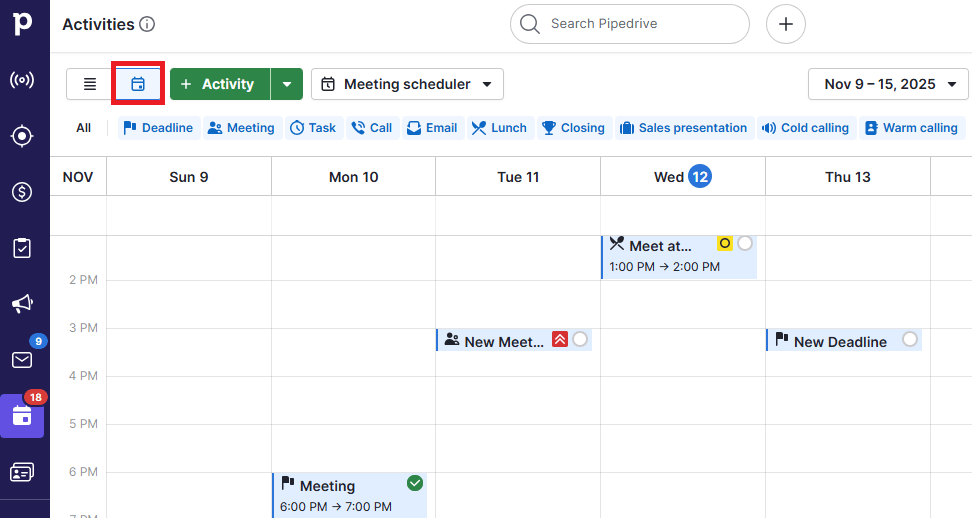Viewport: 972px width, 518px height.
Task: Open Deals dollar icon in sidebar
Action: pos(22,192)
